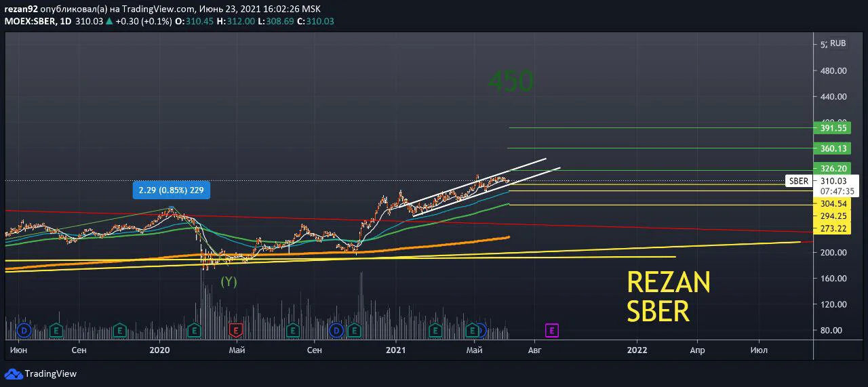This screenshot has height=387, width=868.
Task: Click the blue 2.29 (0.85%) 229 measurement label
Action: (x=171, y=191)
